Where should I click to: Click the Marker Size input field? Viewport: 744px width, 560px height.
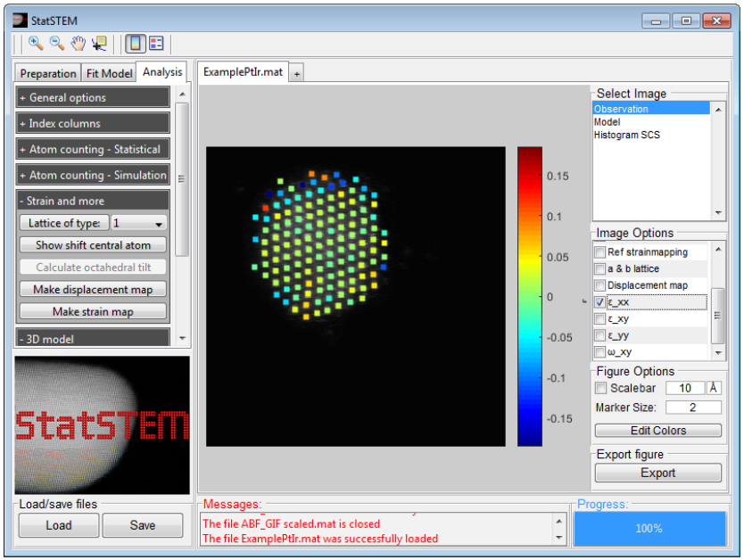click(x=693, y=408)
